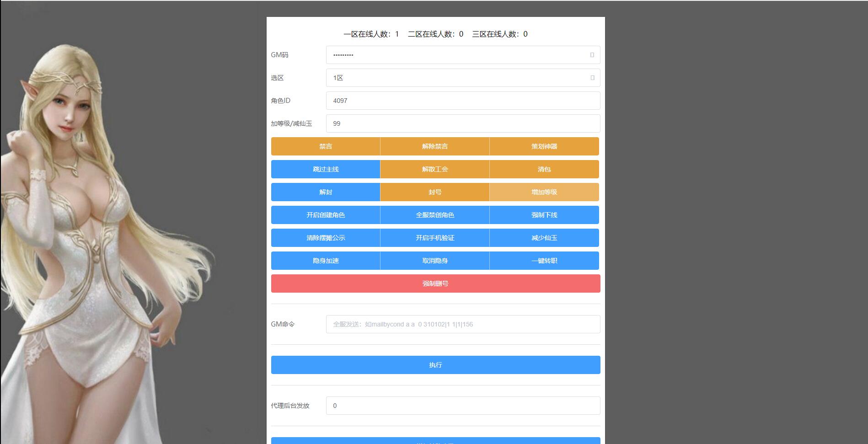Click inside the GM命令 command input field
The height and width of the screenshot is (444, 868).
point(462,324)
